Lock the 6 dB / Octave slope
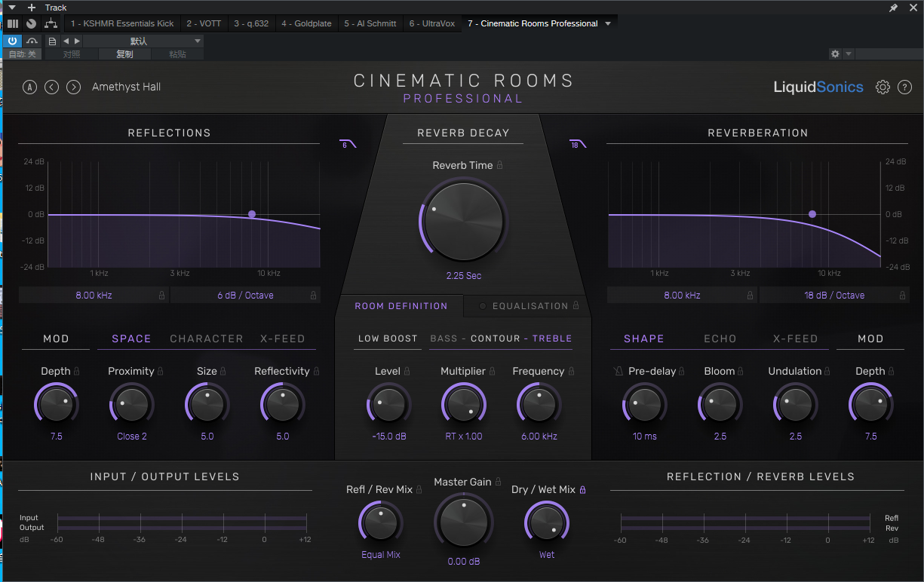The image size is (924, 582). click(x=313, y=296)
